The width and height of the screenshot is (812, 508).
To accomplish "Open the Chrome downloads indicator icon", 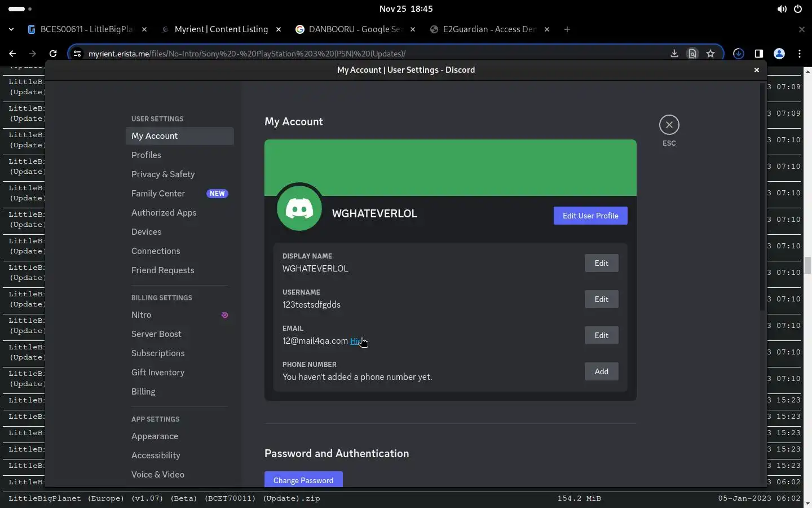I will pos(739,54).
